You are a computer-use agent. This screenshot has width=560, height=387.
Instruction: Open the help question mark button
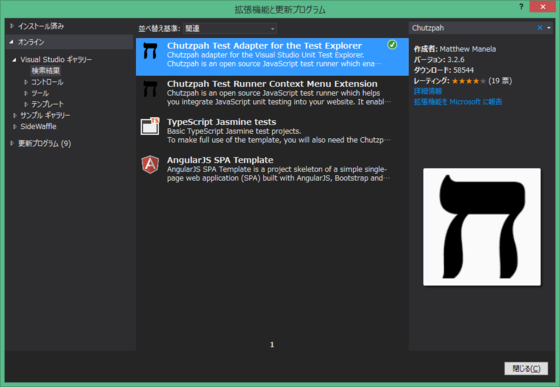click(521, 6)
